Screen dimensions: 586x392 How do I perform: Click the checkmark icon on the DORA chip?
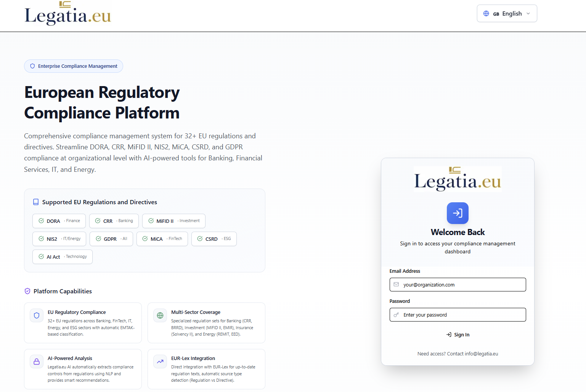[x=41, y=221]
